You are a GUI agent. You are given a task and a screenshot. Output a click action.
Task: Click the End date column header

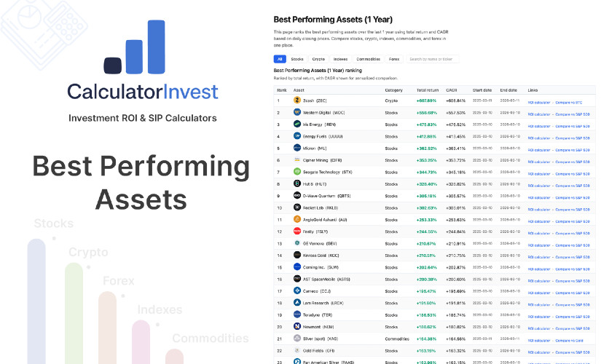(508, 90)
